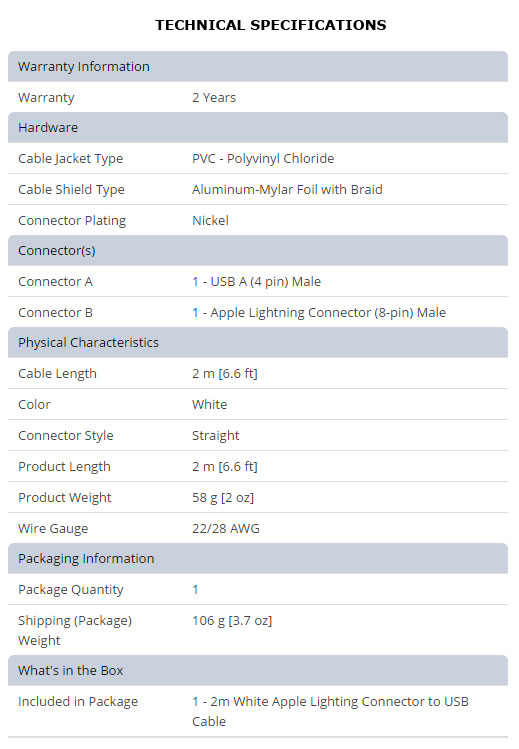The height and width of the screenshot is (749, 519).
Task: Click the PVC - Polyvinyl Chloride value
Action: pyautogui.click(x=263, y=159)
